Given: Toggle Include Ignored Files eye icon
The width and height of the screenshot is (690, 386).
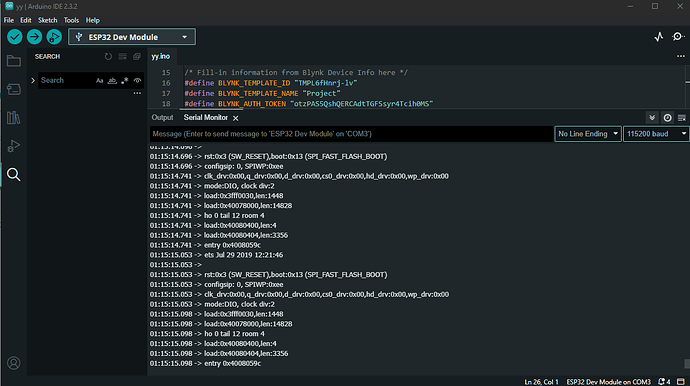Looking at the screenshot, I should [x=137, y=81].
